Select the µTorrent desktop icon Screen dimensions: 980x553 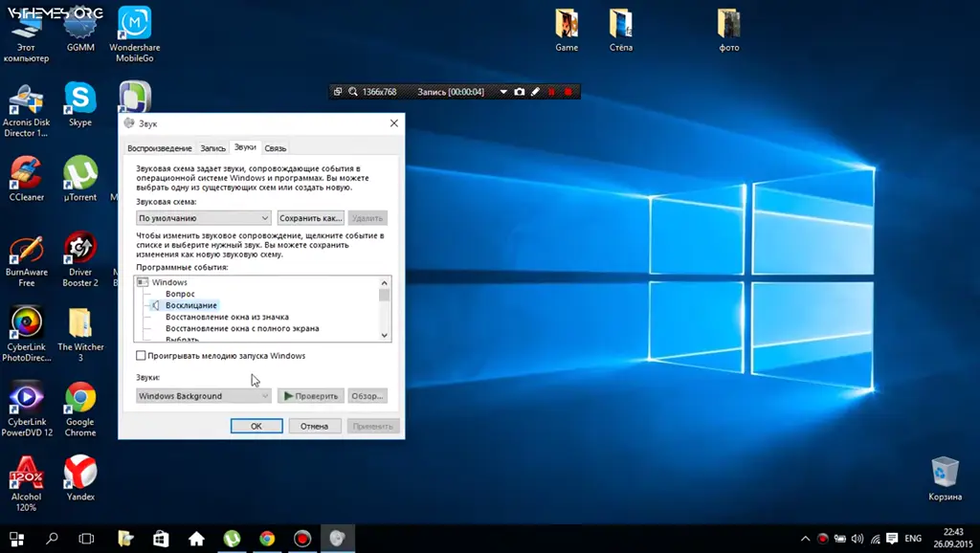coord(80,180)
